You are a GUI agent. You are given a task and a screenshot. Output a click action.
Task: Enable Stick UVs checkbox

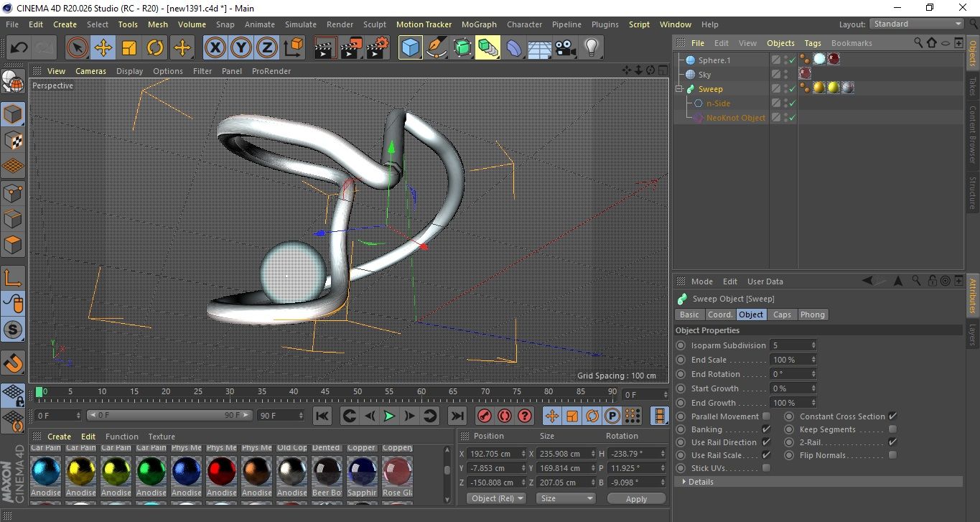pos(766,468)
